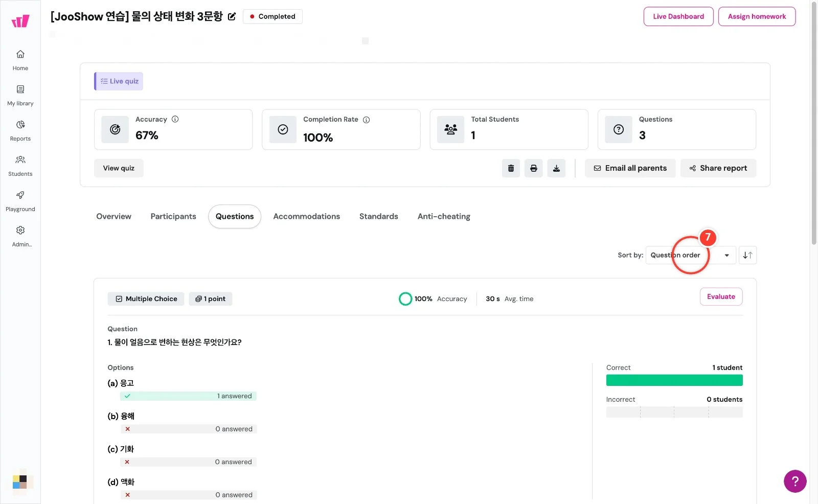Click the View quiz button
Viewport: 818px width, 504px height.
[x=119, y=168]
